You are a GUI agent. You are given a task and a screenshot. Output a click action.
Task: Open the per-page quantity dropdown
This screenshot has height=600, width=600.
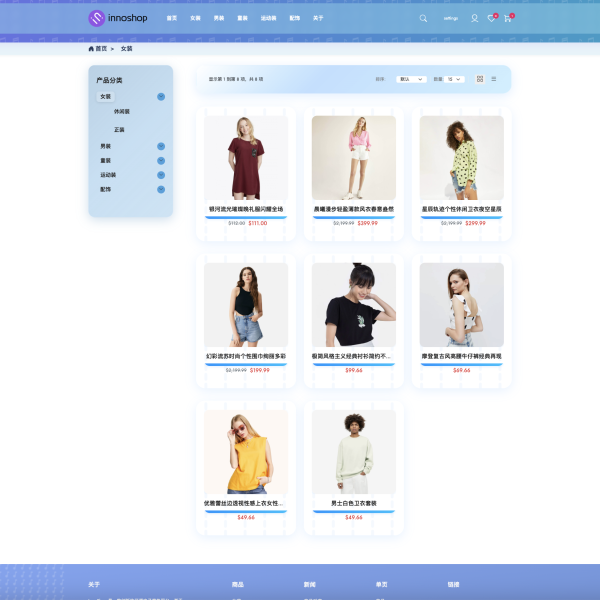[x=456, y=79]
